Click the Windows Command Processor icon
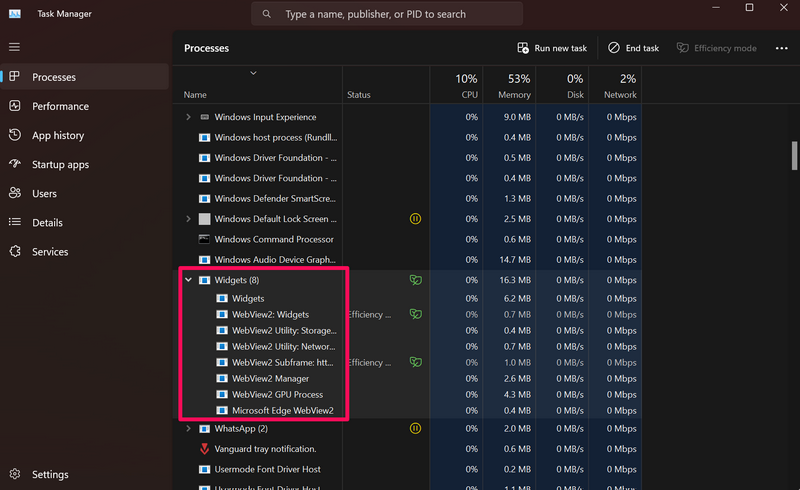Screen dimensions: 800x490 point(204,239)
